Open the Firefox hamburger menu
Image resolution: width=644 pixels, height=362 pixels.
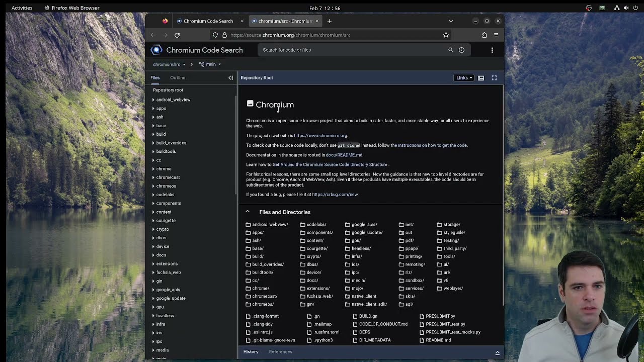496,35
